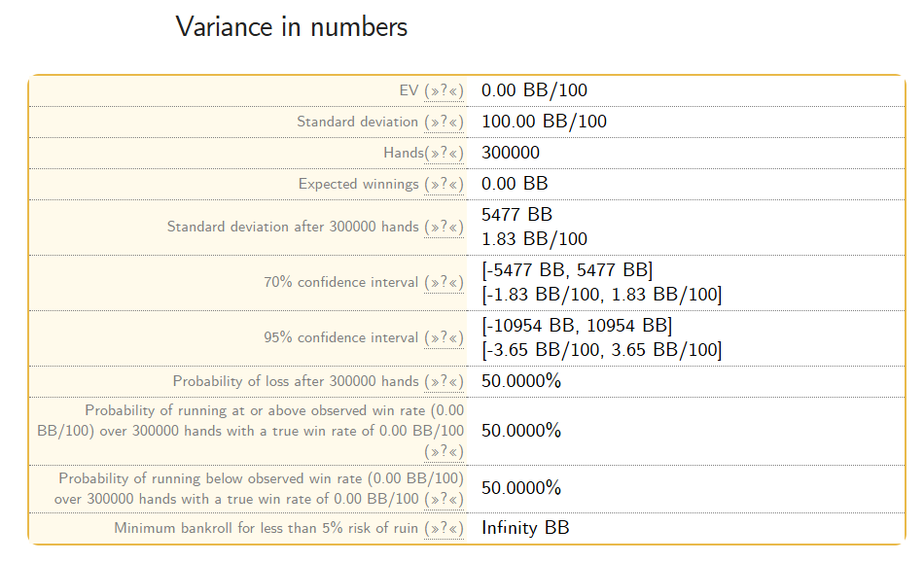Open help for Standard deviation after 300000 hands
Viewport: 924px width, 563px height.
tap(444, 228)
